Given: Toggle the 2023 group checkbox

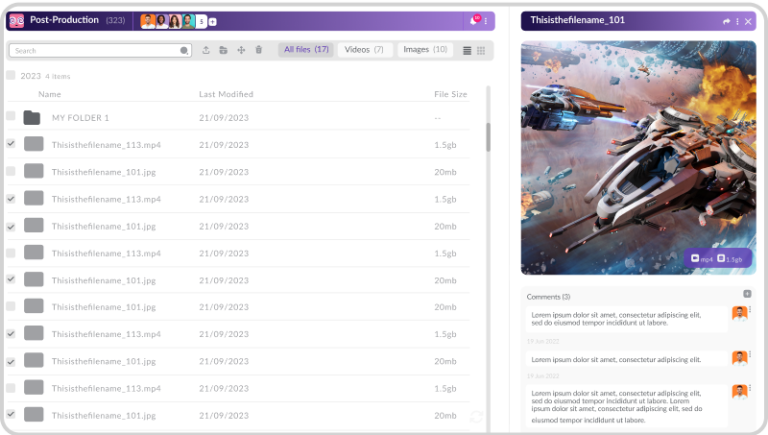Looking at the screenshot, I should 11,75.
